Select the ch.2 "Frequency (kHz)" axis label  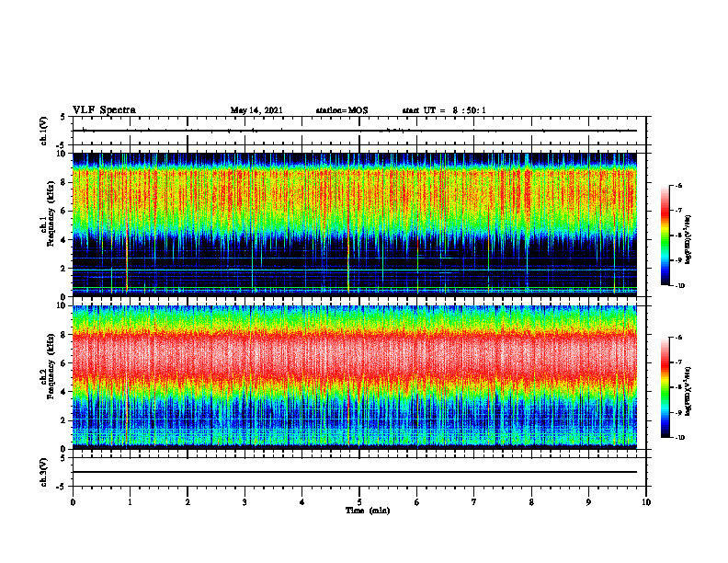(x=53, y=365)
